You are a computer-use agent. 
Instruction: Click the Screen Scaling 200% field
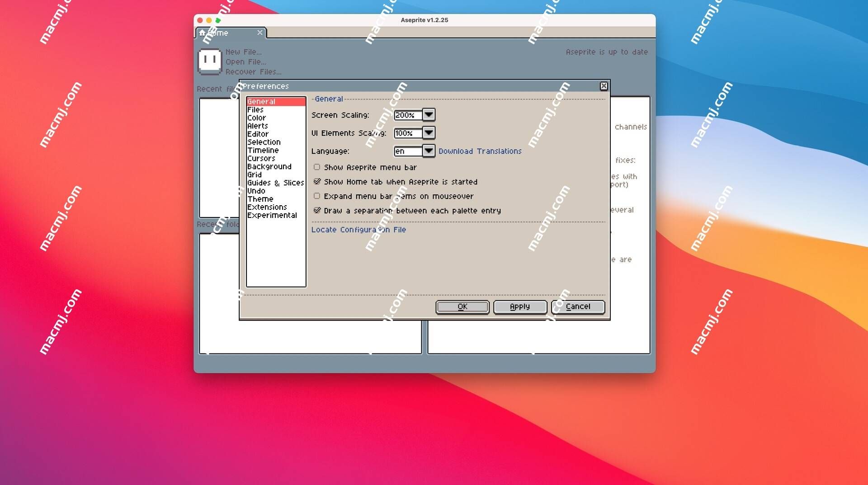408,115
